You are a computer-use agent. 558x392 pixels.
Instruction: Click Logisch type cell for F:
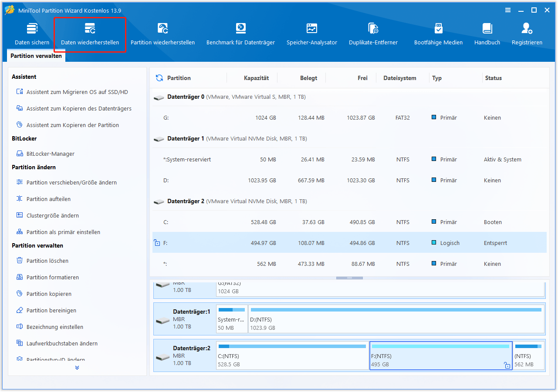point(446,243)
